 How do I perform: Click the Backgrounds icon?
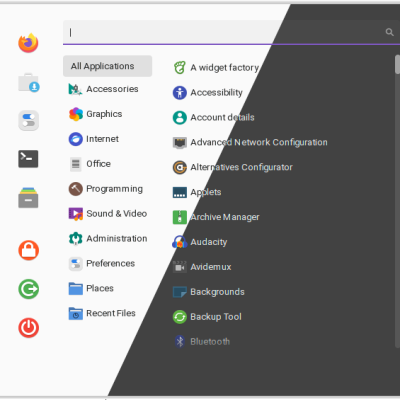point(180,292)
